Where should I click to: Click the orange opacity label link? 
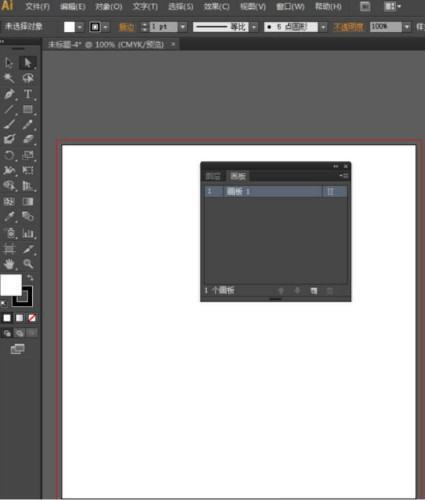click(x=348, y=27)
